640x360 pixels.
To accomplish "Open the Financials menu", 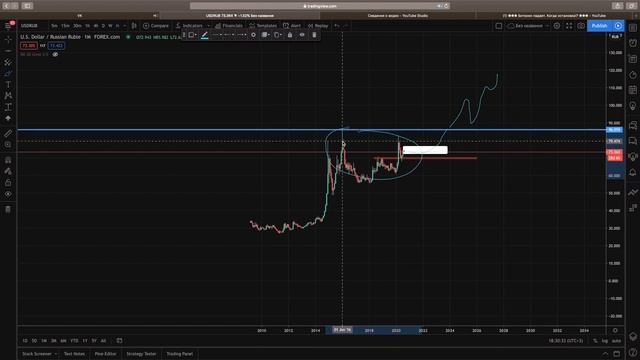I will [229, 26].
